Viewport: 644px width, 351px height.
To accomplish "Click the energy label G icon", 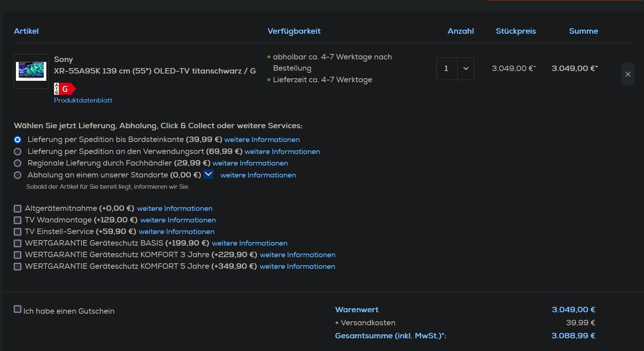I will coord(65,89).
